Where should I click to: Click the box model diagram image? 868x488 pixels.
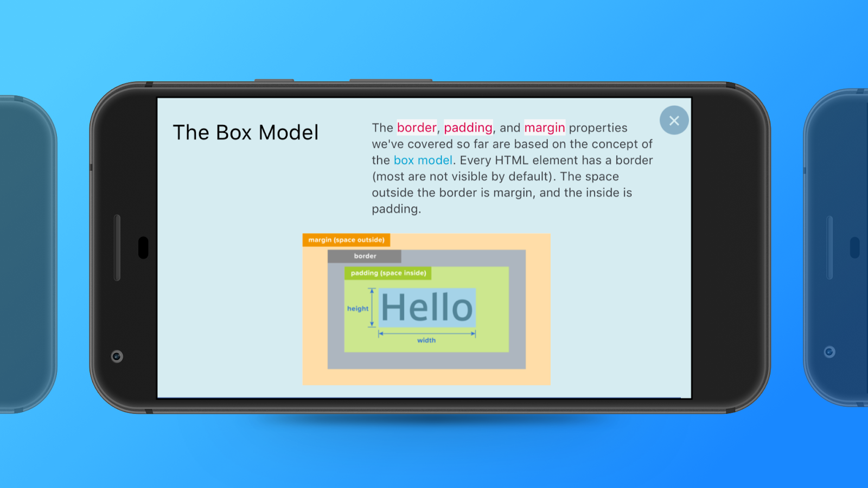pos(426,309)
